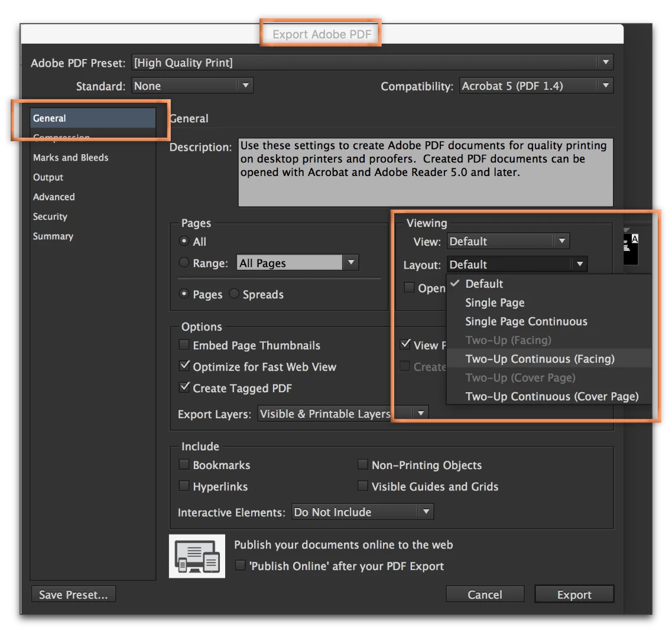Open the Compatibility Acrobat 5 dropdown

536,86
